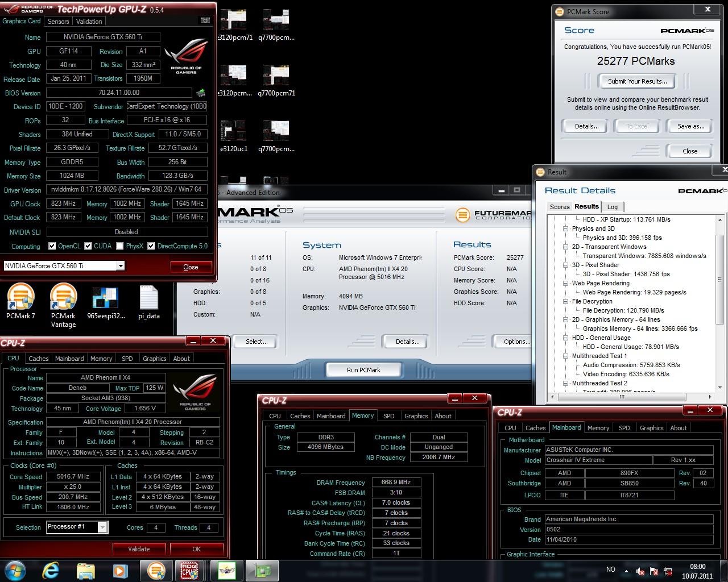
Task: Collapse the HDD - General Usage node
Action: pyautogui.click(x=566, y=338)
